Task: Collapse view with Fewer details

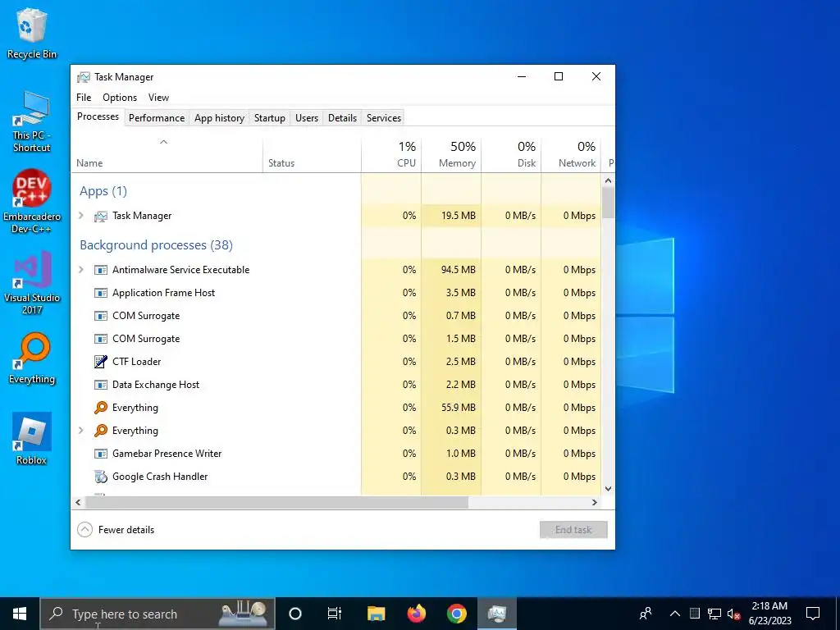Action: tap(116, 530)
